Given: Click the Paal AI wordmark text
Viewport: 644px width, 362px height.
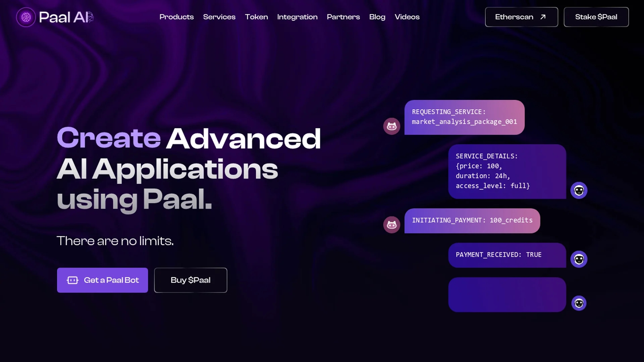Looking at the screenshot, I should click(66, 17).
